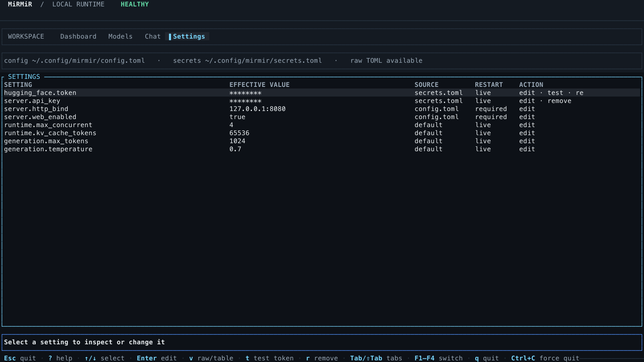This screenshot has height=362, width=644.
Task: Open the Dashboard tab
Action: click(78, 37)
